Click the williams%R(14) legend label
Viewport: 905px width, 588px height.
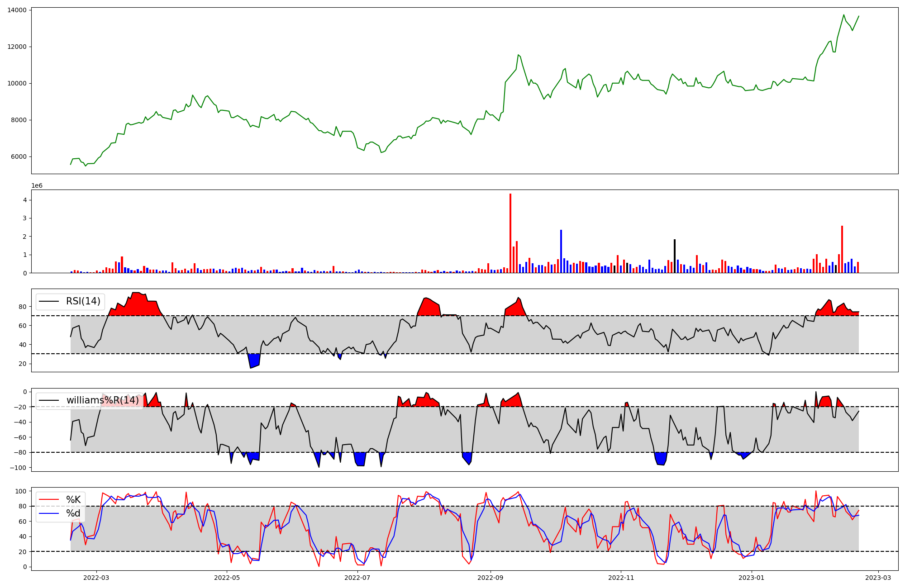point(103,401)
